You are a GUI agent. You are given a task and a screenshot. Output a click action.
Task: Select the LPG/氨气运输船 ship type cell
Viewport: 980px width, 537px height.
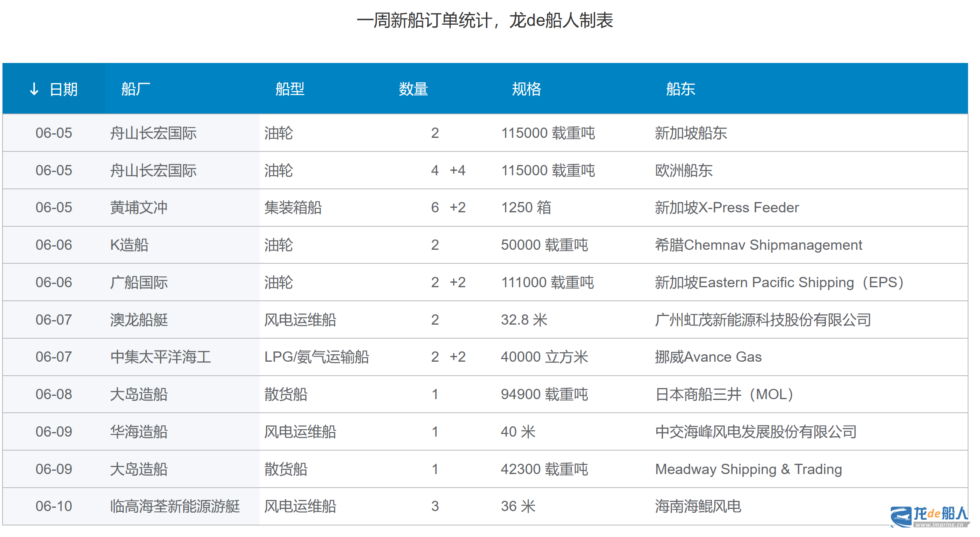click(317, 357)
